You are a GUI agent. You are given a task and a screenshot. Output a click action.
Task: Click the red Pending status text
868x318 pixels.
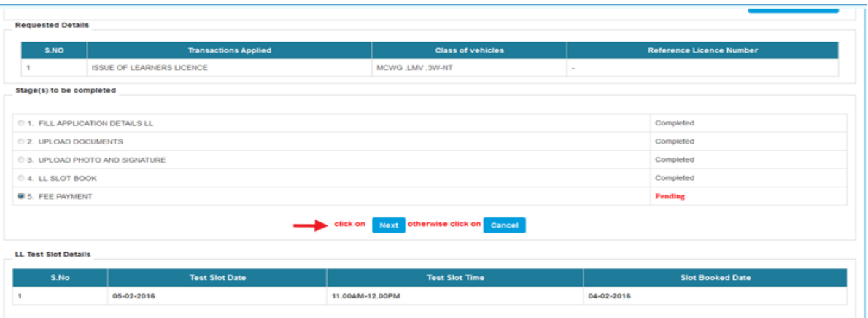(670, 196)
